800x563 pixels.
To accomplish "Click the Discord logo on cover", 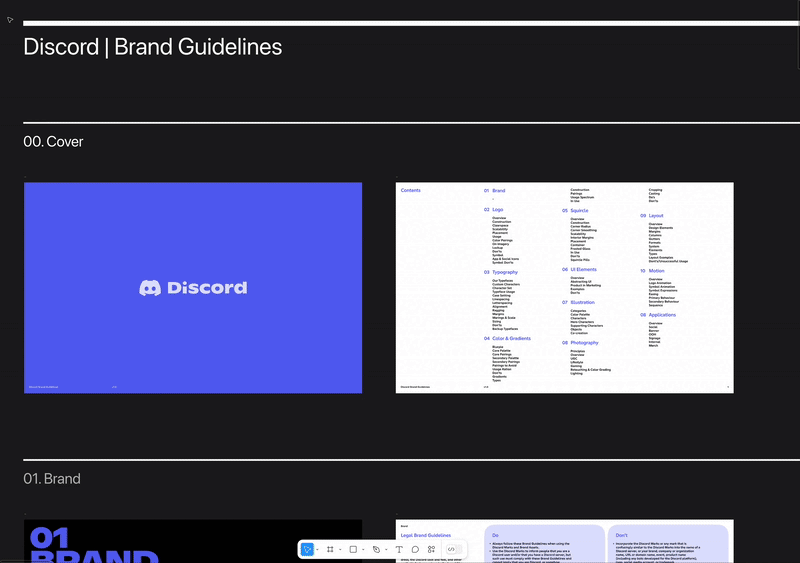I will click(193, 288).
